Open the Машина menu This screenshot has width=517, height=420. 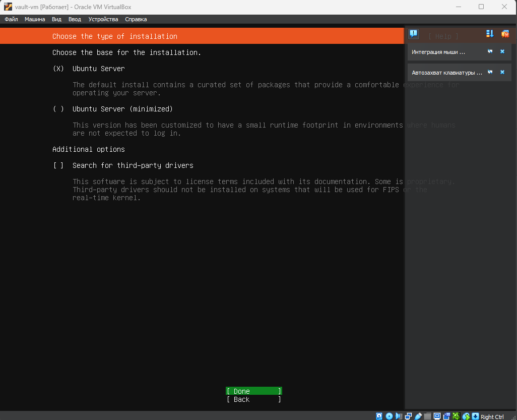tap(35, 19)
